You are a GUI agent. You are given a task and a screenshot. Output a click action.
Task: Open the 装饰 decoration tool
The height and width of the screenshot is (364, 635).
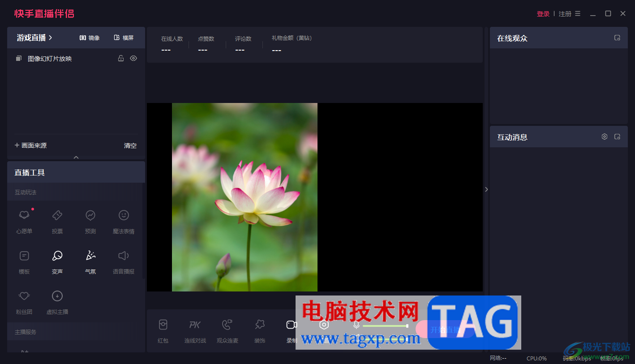point(260,331)
